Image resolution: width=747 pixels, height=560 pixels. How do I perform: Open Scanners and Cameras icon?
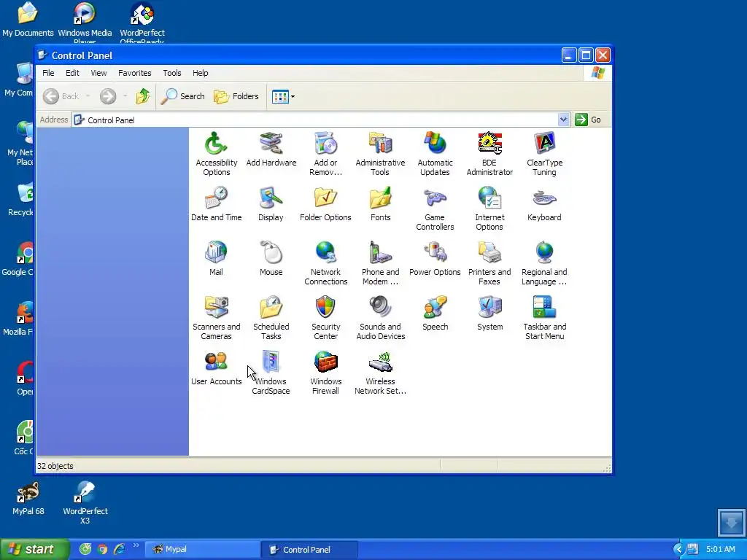(216, 318)
